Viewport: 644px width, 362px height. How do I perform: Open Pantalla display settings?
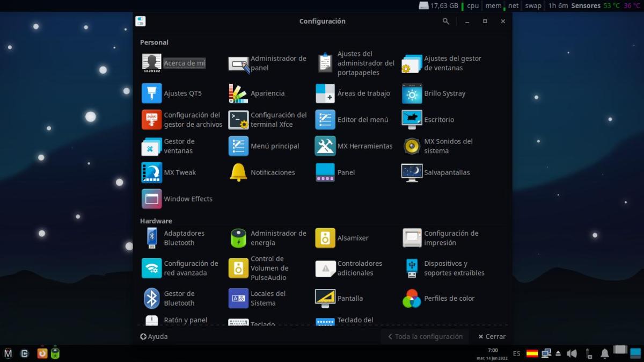tap(325, 298)
